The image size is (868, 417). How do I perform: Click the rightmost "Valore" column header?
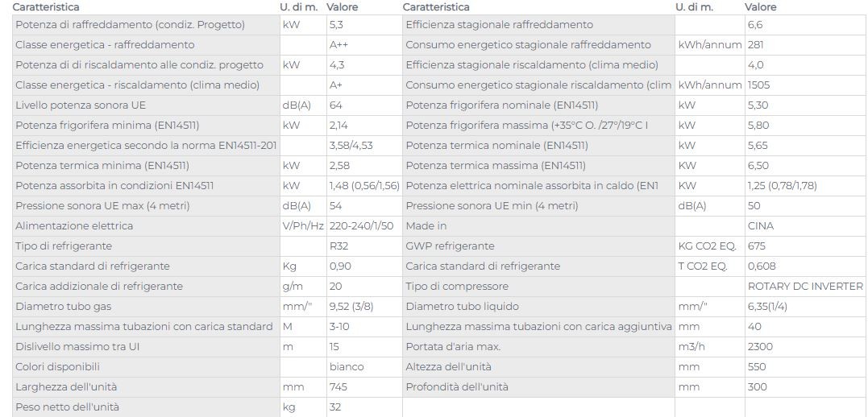tap(760, 7)
